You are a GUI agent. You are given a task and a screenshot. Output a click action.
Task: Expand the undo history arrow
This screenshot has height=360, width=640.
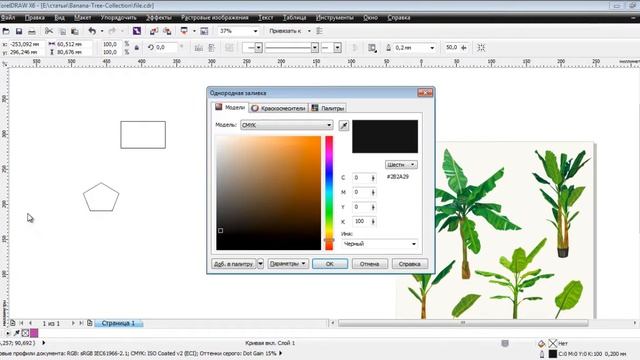(102, 31)
